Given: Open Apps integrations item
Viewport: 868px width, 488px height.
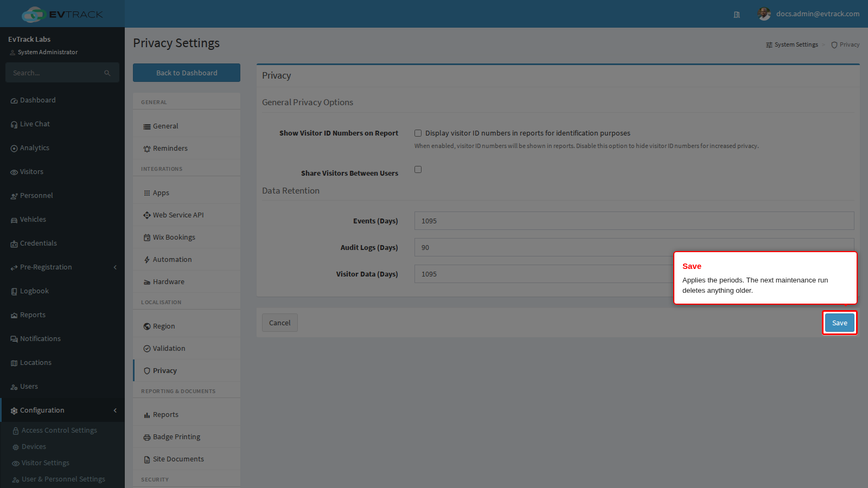Looking at the screenshot, I should click(x=187, y=193).
